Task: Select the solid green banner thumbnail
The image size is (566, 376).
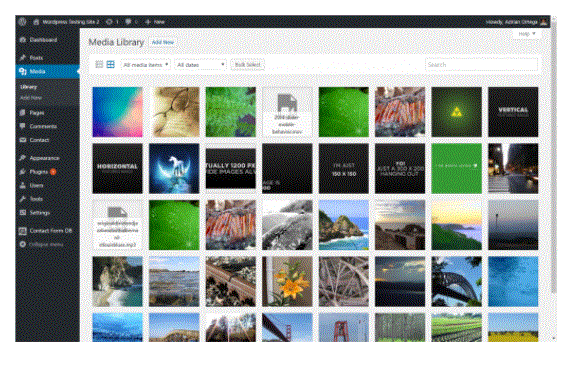Action: 457,169
